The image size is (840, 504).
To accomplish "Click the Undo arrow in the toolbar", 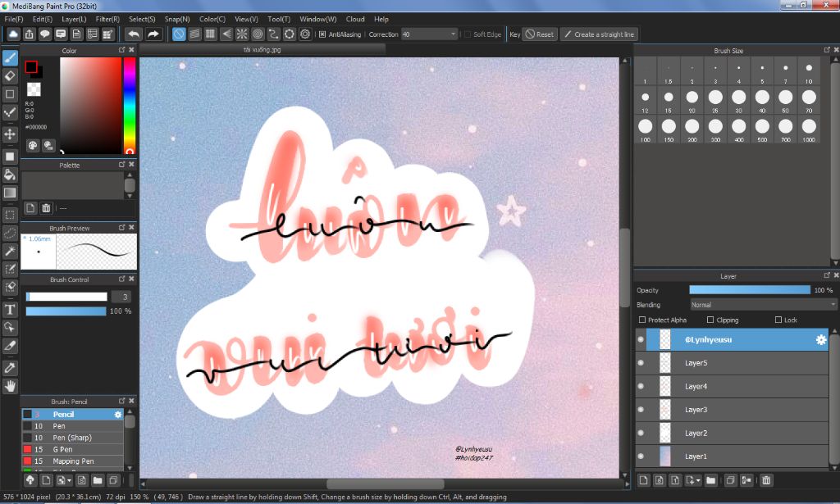I will [x=134, y=34].
